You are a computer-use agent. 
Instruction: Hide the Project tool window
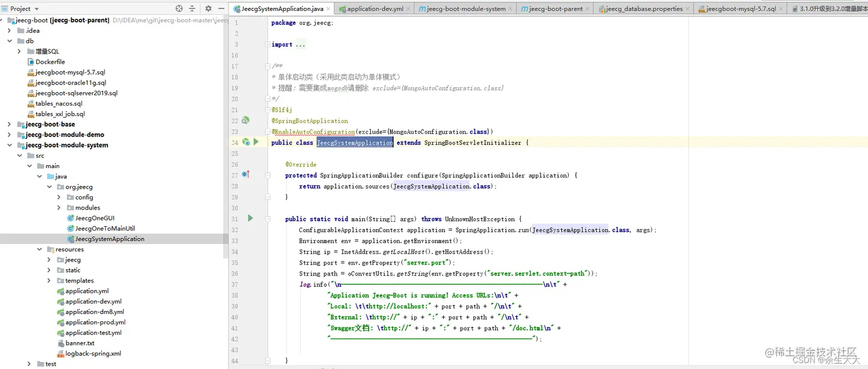221,9
